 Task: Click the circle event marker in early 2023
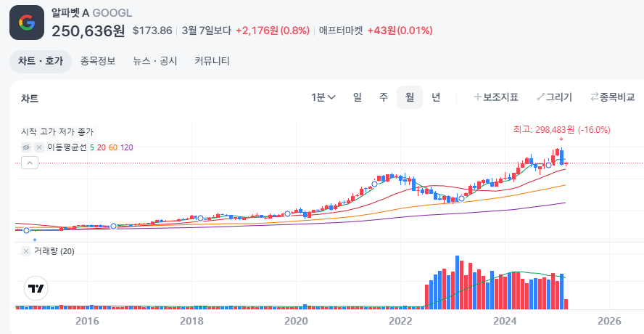tap(461, 199)
